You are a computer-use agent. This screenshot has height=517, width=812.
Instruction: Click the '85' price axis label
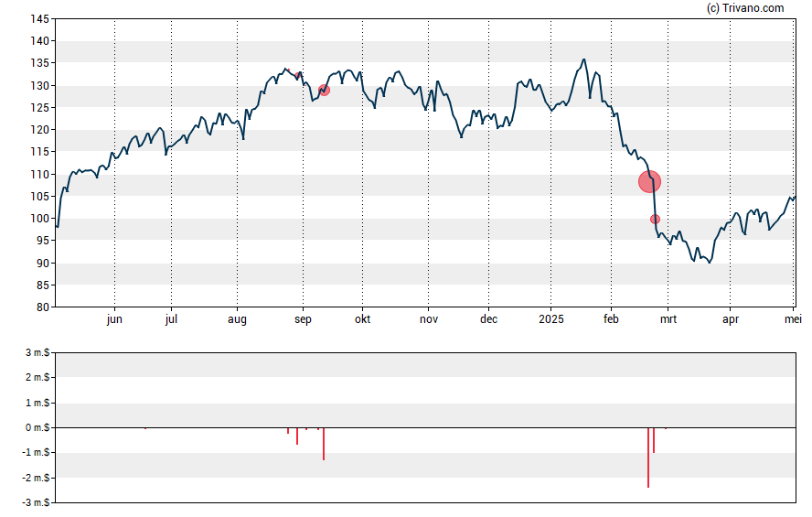coord(43,285)
